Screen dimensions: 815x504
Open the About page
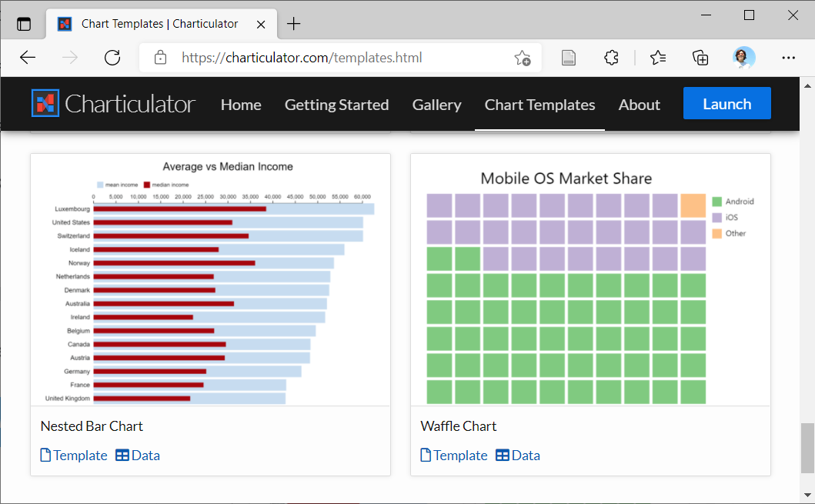click(640, 105)
